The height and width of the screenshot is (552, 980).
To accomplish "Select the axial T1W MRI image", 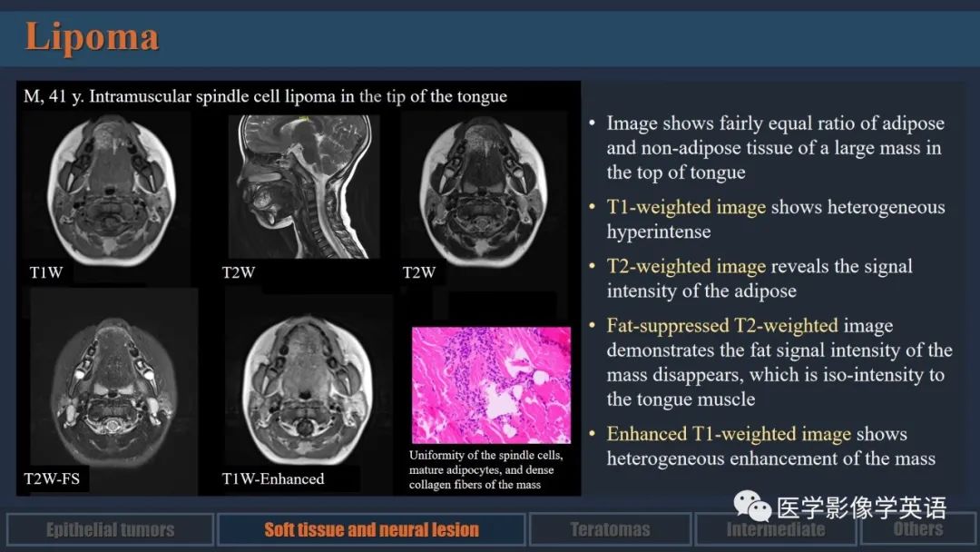I will [112, 191].
